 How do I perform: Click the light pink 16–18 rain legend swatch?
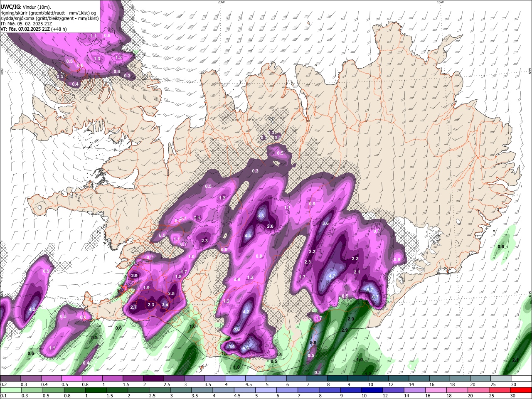pyautogui.click(x=436, y=390)
